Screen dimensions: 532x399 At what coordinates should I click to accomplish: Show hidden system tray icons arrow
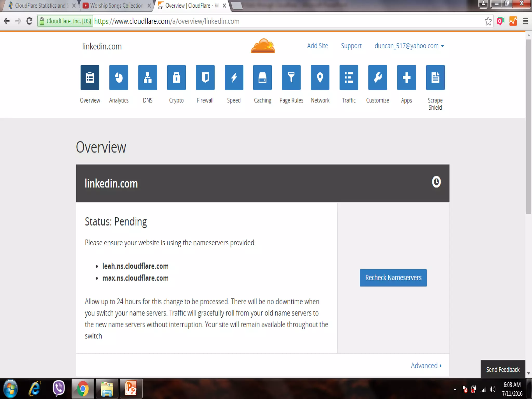point(455,389)
